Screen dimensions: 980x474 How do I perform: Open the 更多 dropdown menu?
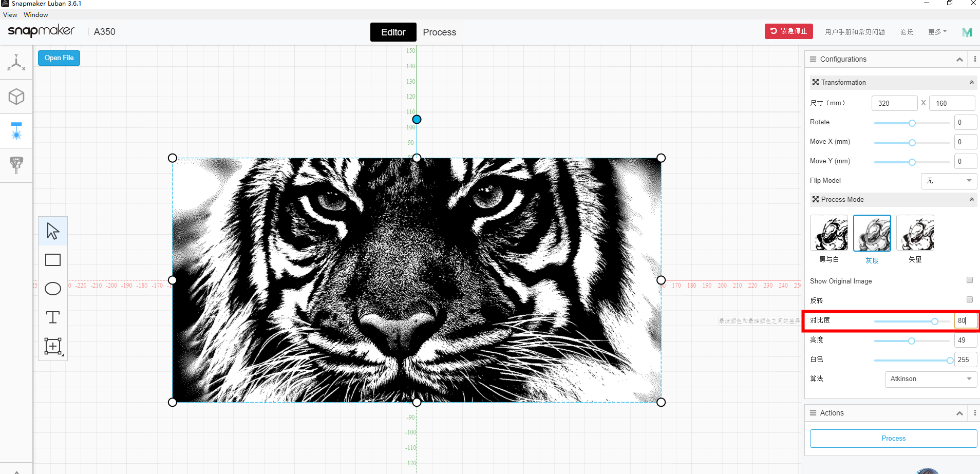click(x=937, y=32)
